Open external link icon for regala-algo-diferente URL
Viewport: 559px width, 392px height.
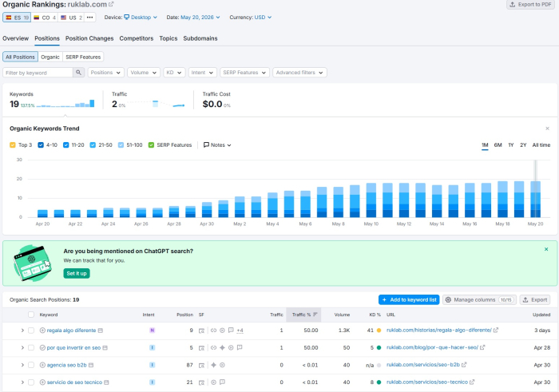point(496,331)
